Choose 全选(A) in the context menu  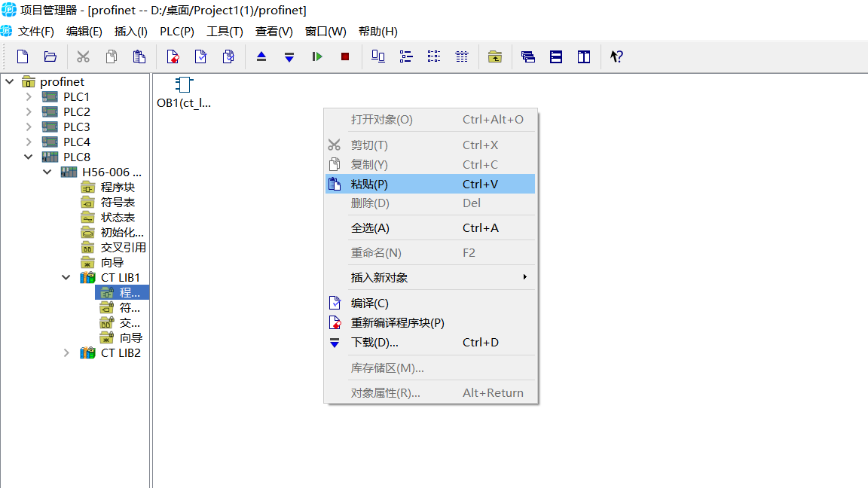[430, 228]
